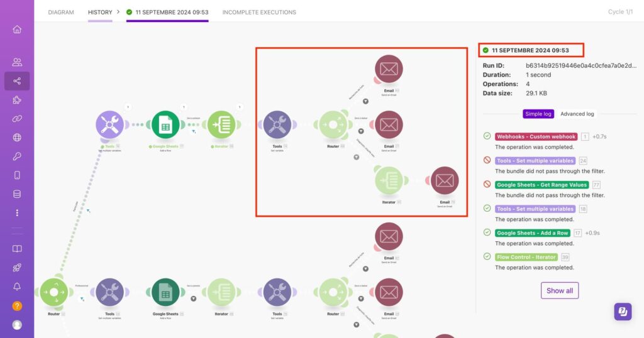The image size is (644, 338).
Task: Click Tools - Set multiple variables tag numbered 18
Action: 535,209
